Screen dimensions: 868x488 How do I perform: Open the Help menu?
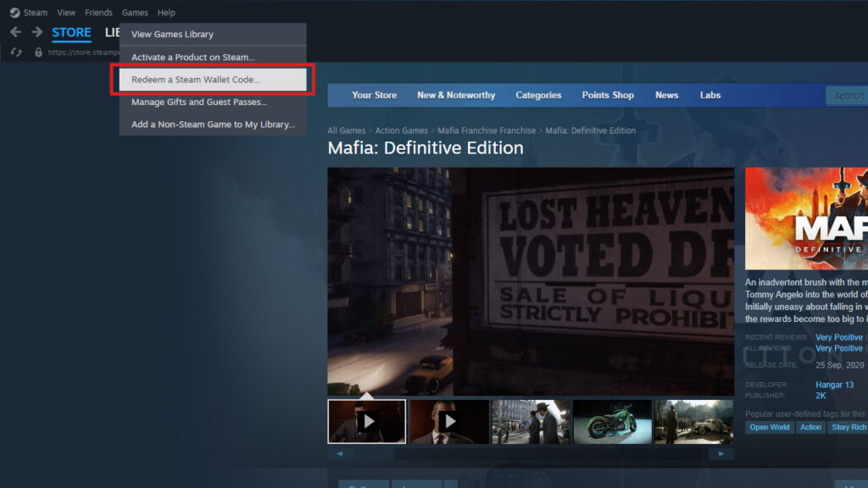pos(166,12)
